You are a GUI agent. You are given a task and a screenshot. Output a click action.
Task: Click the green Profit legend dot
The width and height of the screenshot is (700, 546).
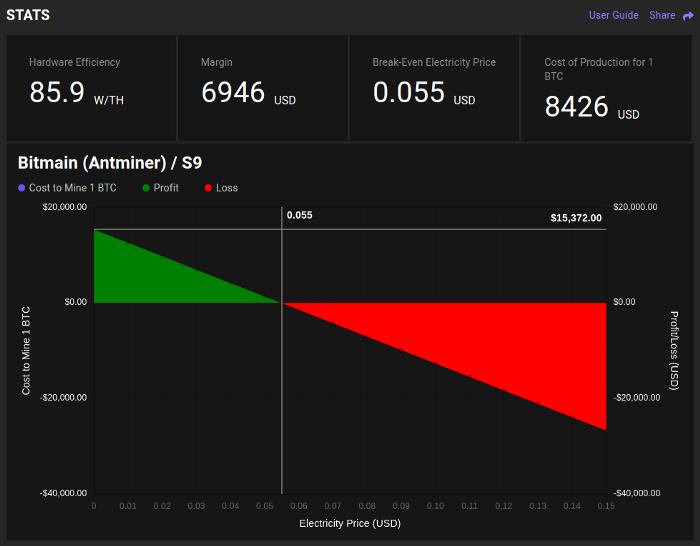tap(146, 188)
